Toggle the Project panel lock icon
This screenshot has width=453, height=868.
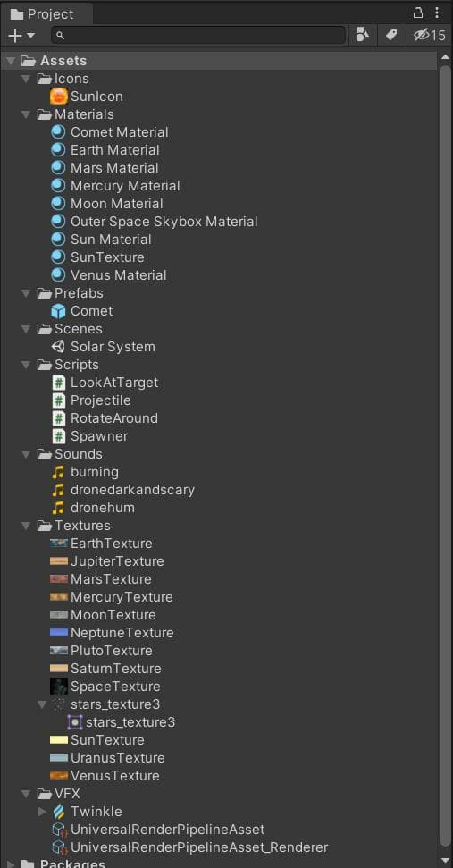(419, 13)
